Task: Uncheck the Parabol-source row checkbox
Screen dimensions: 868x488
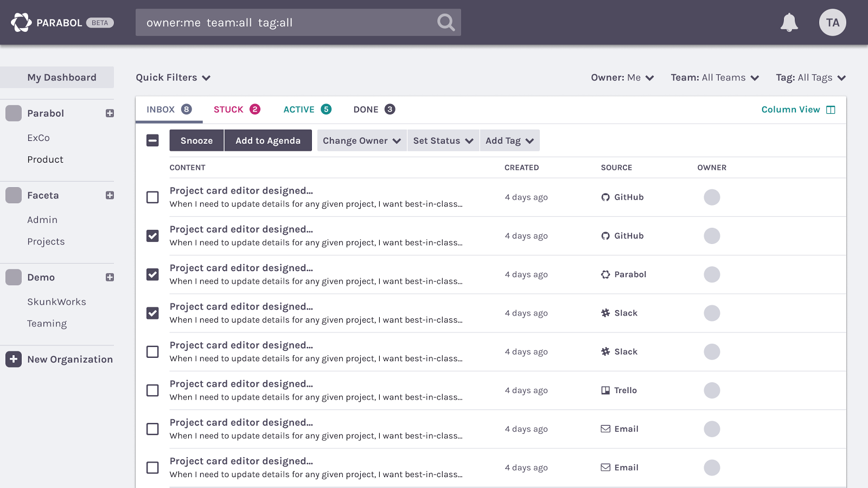Action: coord(152,274)
